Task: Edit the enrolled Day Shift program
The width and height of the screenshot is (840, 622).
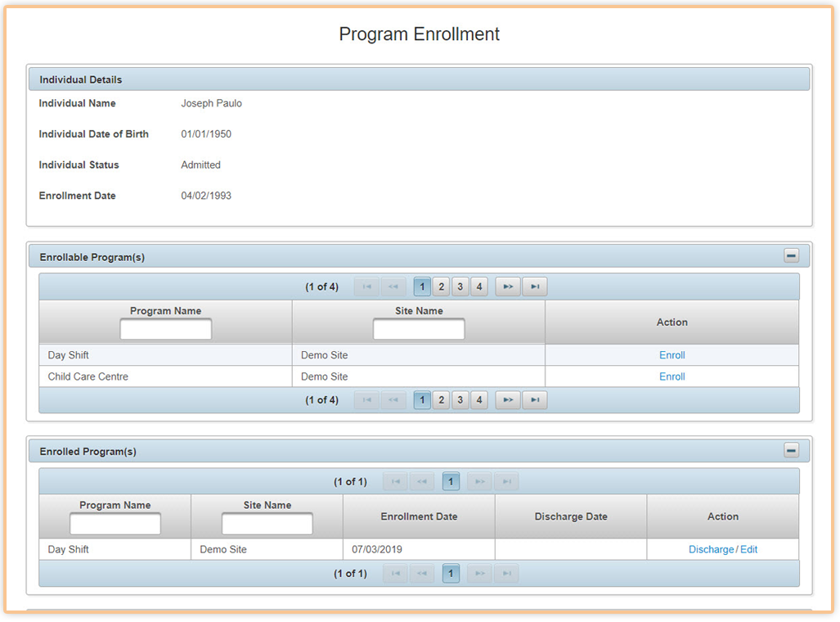Action: coord(748,549)
